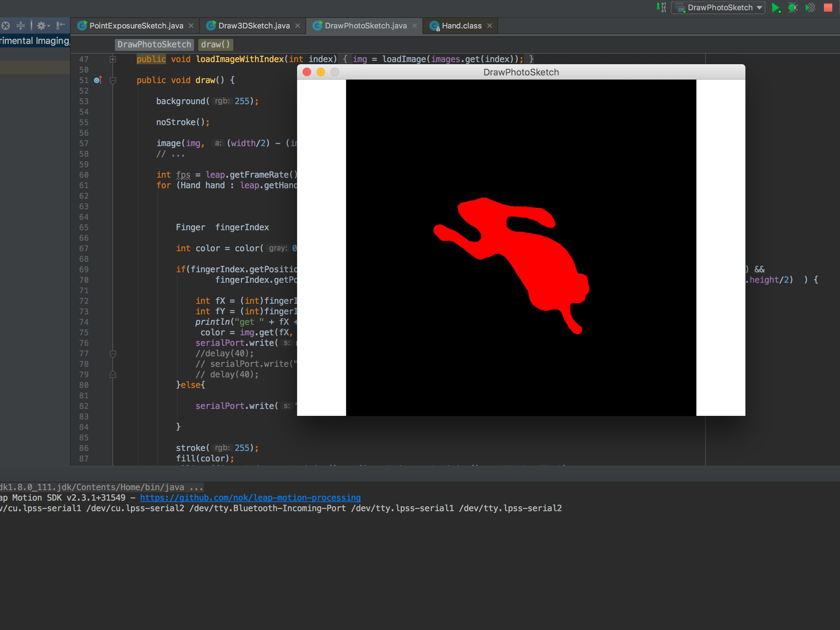Click the 'Experimental Imaging' project tree item
840x630 pixels.
(35, 41)
